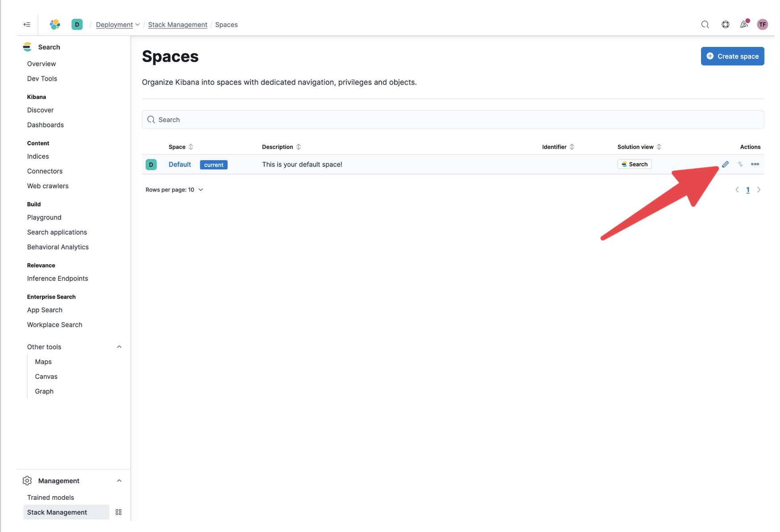Open the news feed notifications icon

(x=744, y=25)
